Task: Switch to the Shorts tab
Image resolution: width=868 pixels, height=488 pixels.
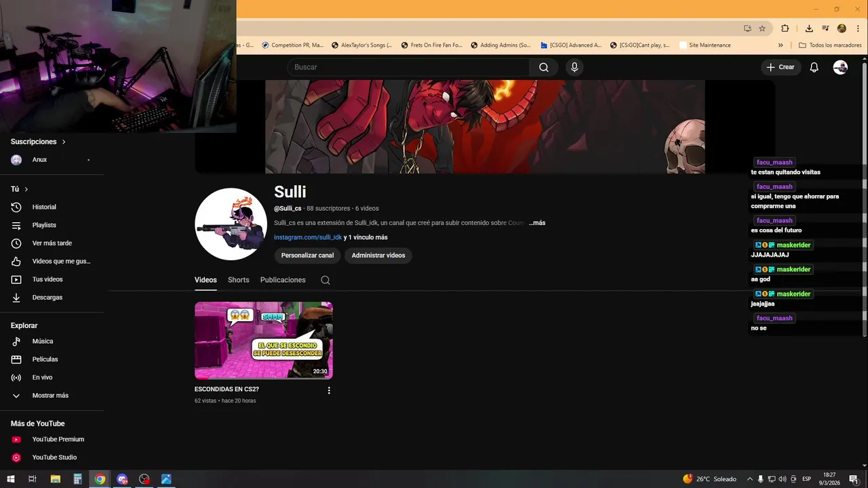Action: pos(239,280)
